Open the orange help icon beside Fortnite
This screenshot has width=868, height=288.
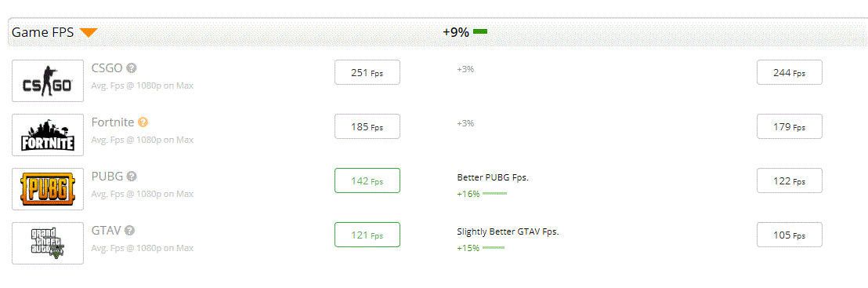(x=143, y=122)
